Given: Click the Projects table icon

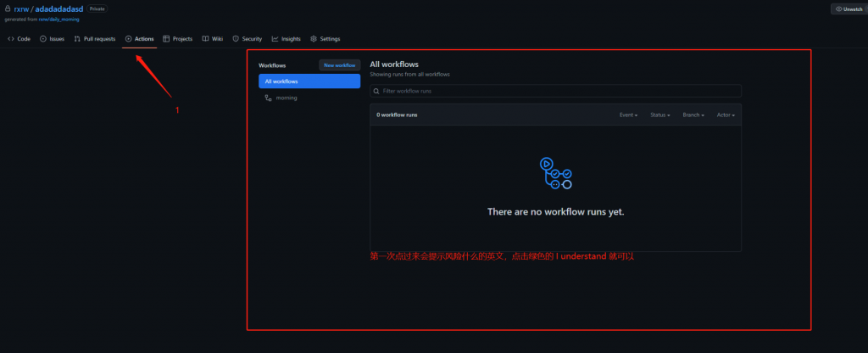Looking at the screenshot, I should (x=166, y=39).
